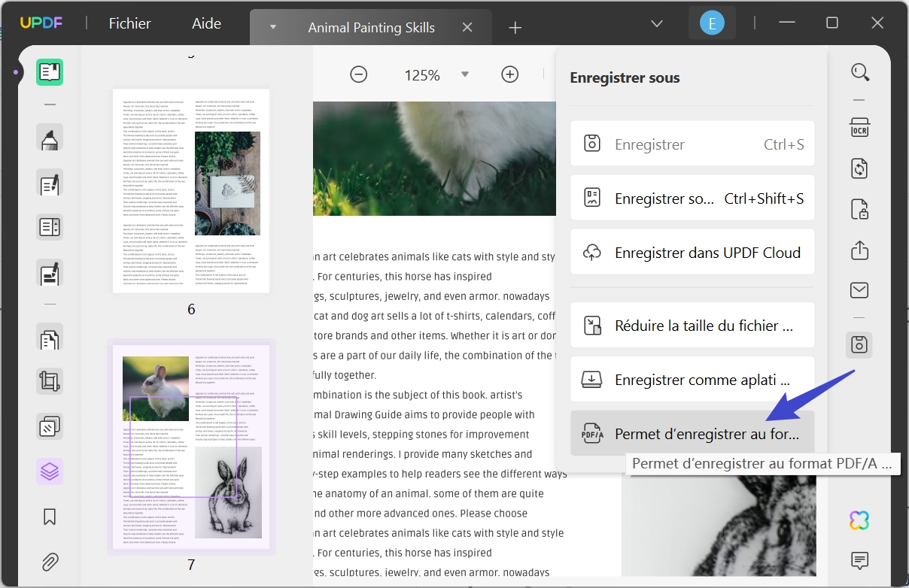The width and height of the screenshot is (909, 588).
Task: Open the Annotate highlighter tool
Action: coord(50,140)
